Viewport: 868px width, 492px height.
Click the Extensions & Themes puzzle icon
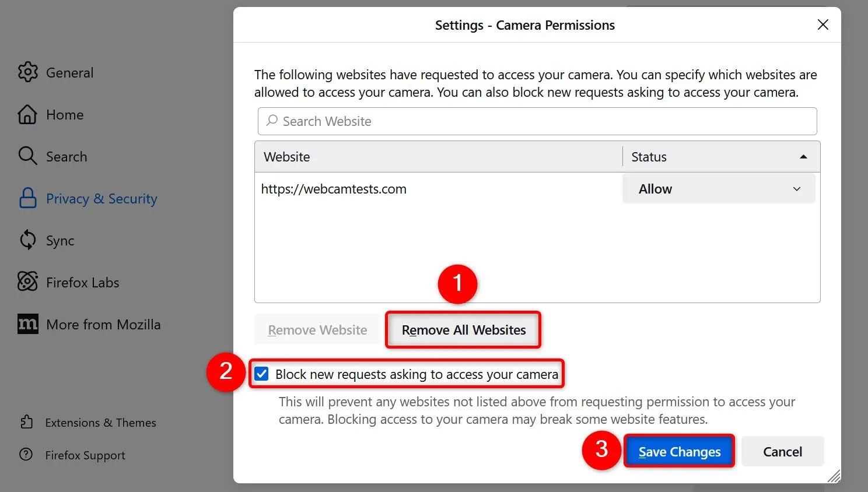[27, 422]
